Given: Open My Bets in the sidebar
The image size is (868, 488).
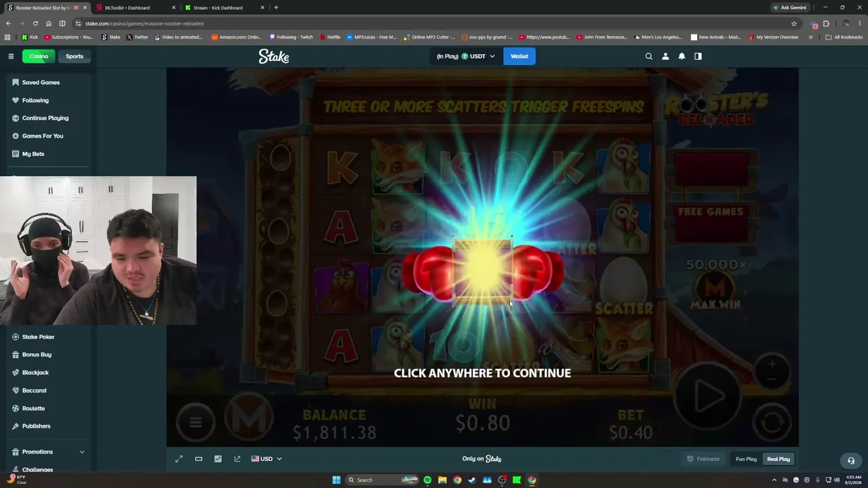Looking at the screenshot, I should (x=33, y=154).
